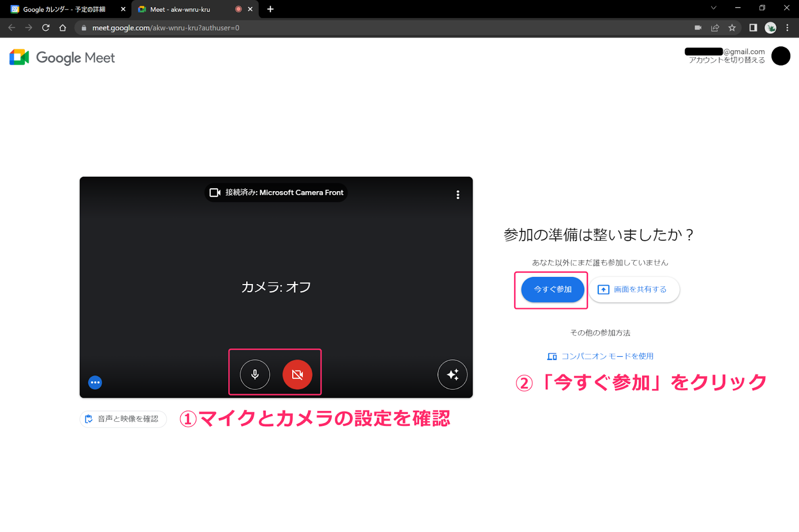The height and width of the screenshot is (532, 799).
Task: Click 画面を共有する to present screen
Action: (633, 289)
